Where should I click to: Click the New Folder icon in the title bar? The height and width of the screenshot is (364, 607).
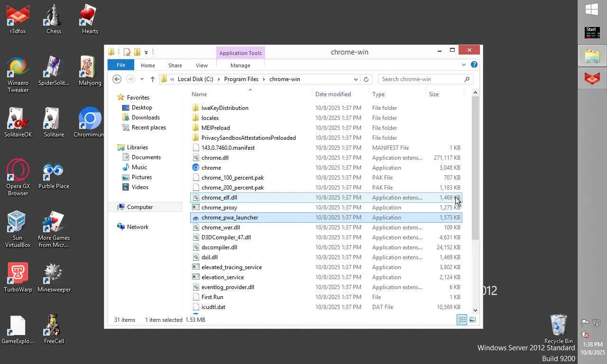(x=137, y=52)
